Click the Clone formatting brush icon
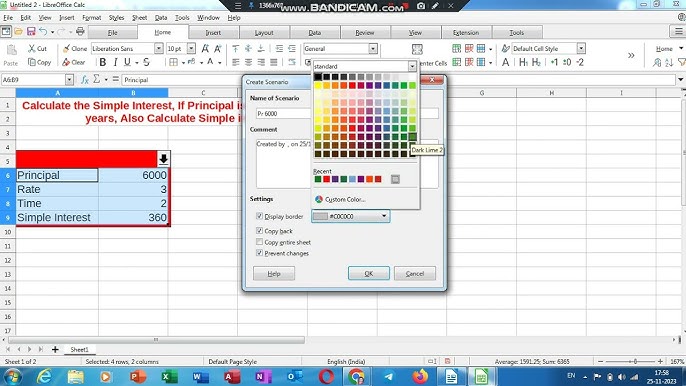 click(66, 49)
